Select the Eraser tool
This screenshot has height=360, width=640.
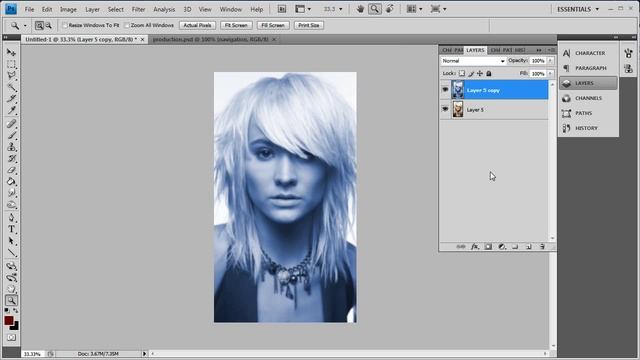pyautogui.click(x=11, y=170)
